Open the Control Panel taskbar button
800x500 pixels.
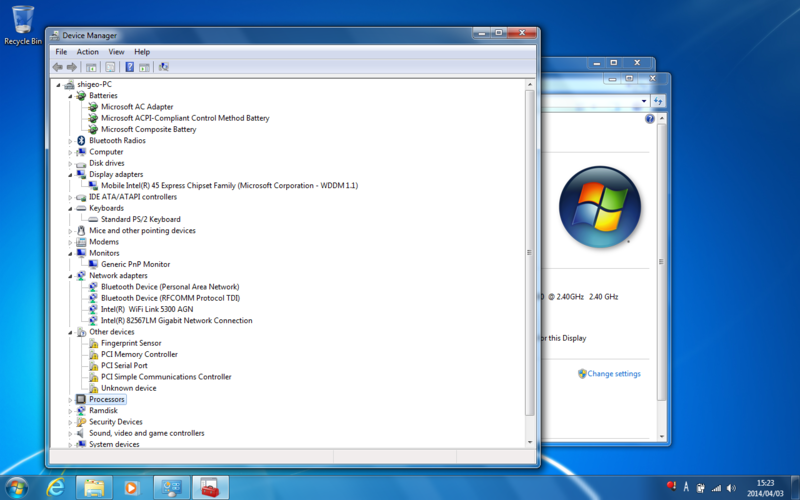coord(171,488)
